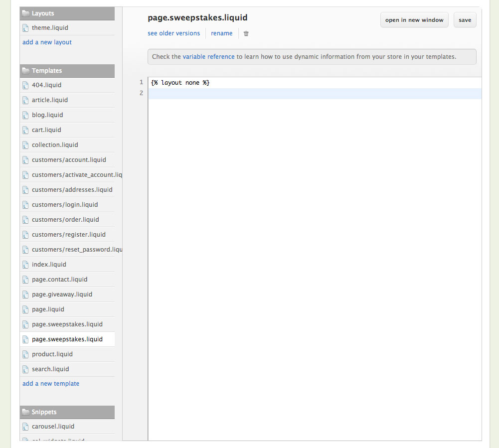Viewport: 499px width, 448px height.
Task: Click file icon beside search.liquid
Action: pos(25,369)
